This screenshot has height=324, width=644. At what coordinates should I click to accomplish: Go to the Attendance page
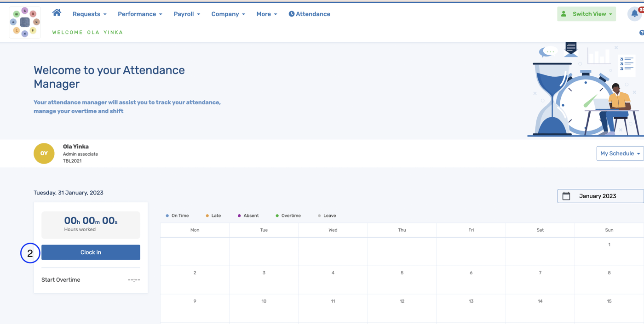(309, 14)
